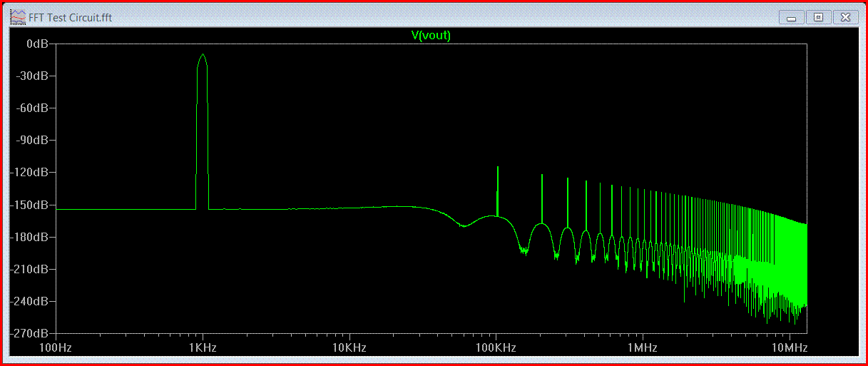The width and height of the screenshot is (868, 366).
Task: Click the 100Hz frequency axis label
Action: (x=56, y=347)
